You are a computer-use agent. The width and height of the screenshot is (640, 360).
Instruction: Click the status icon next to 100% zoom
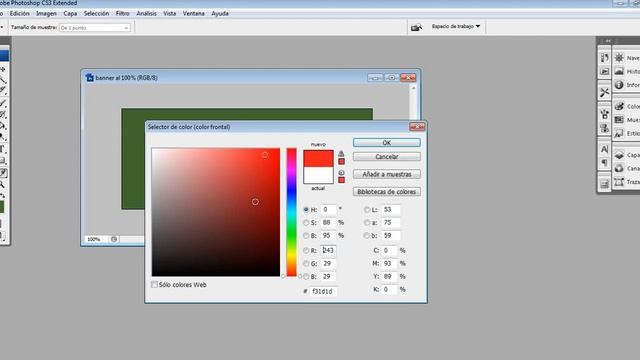114,239
